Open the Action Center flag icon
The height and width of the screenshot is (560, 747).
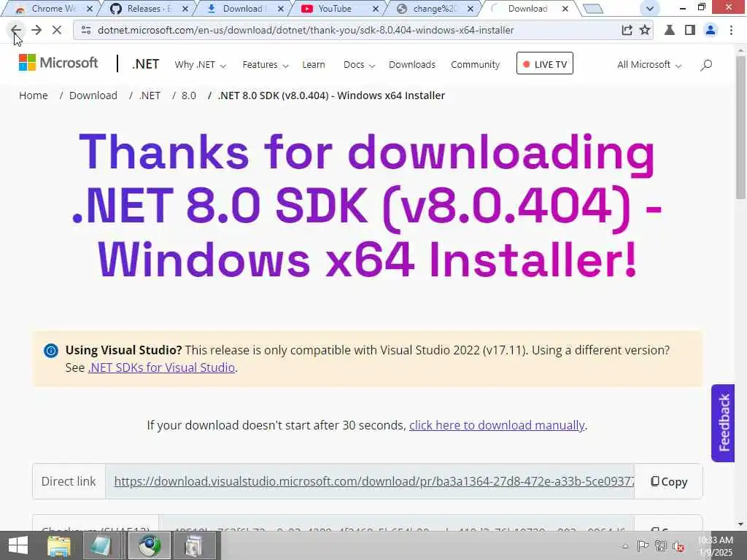(643, 546)
